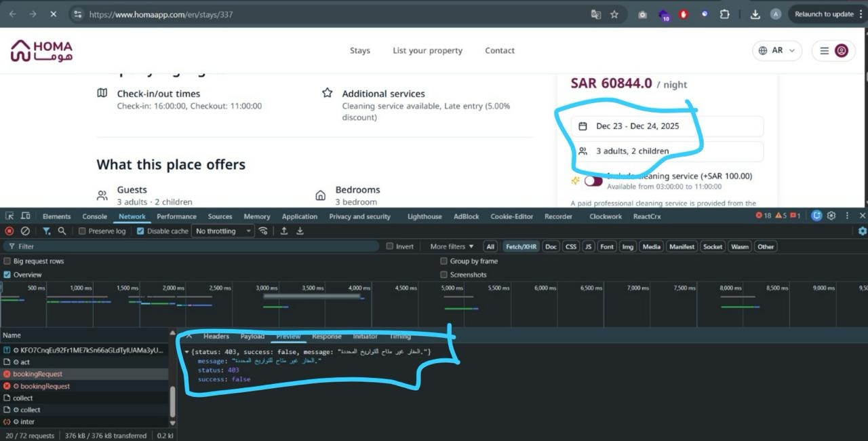Switch to the Console tab
This screenshot has width=868, height=441.
[x=95, y=216]
